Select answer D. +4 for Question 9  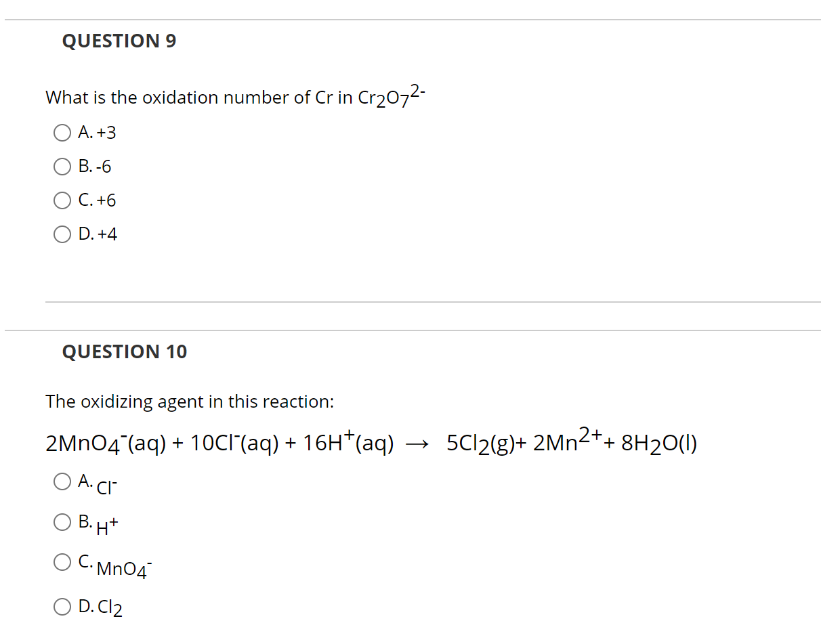coord(62,234)
